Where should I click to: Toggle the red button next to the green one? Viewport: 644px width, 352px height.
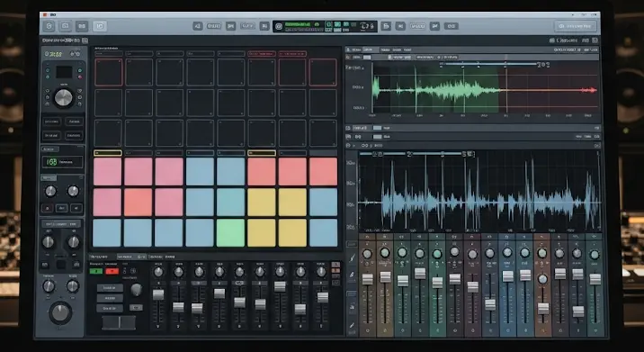coord(112,271)
